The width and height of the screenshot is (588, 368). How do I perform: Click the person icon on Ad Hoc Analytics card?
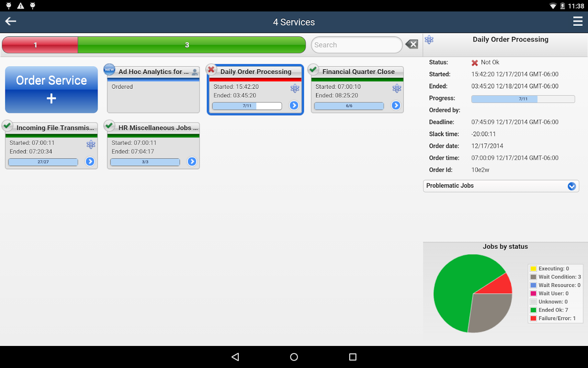pyautogui.click(x=195, y=72)
